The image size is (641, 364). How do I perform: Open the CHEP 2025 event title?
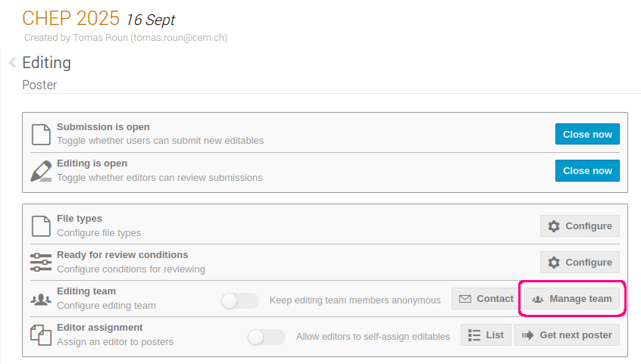pyautogui.click(x=70, y=18)
